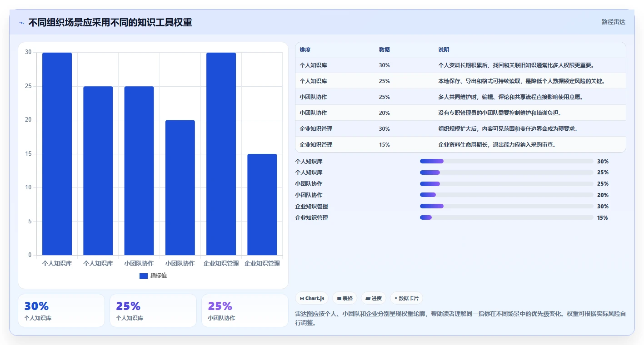Click the footer note starting 雷达图应按个人
The width and height of the screenshot is (644, 345).
pyautogui.click(x=460, y=319)
